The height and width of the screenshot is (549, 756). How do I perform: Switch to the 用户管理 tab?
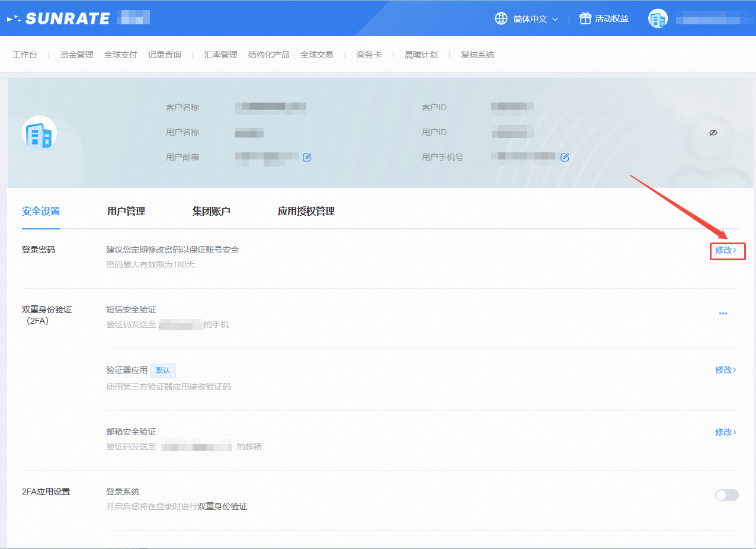tap(126, 211)
